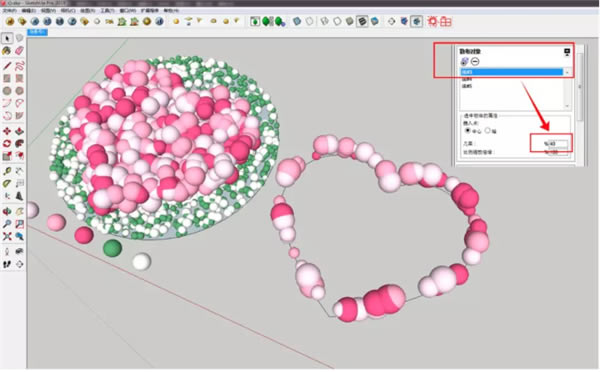The height and width of the screenshot is (372, 600).
Task: Collapse the scatter objects panel via top-right icon
Action: [x=567, y=52]
